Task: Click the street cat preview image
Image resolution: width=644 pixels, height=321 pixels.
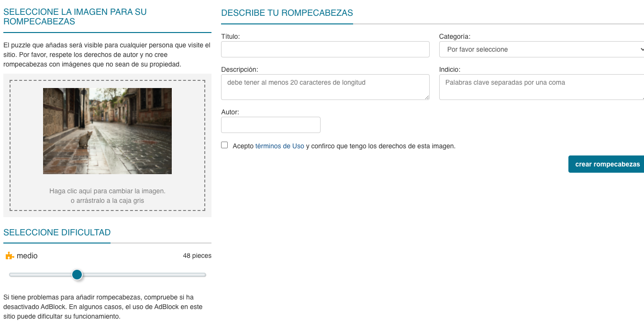Action: [x=107, y=131]
